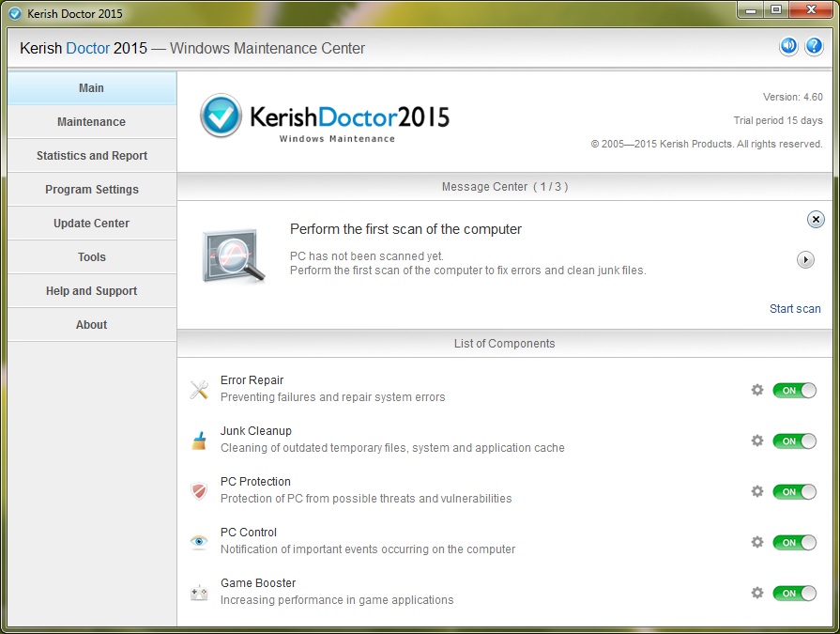Switch to Update Center
This screenshot has width=840, height=634.
[x=92, y=223]
